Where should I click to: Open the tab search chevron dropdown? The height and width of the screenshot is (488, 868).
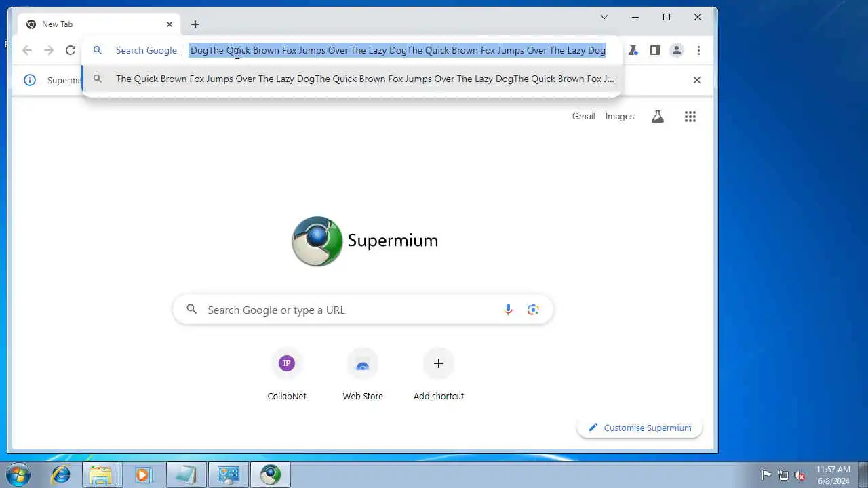coord(604,17)
